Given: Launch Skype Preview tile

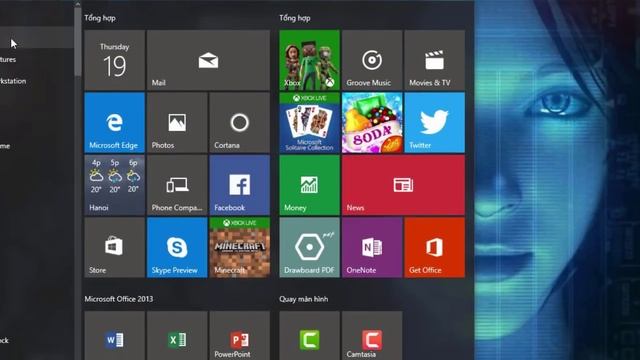Looking at the screenshot, I should click(177, 247).
